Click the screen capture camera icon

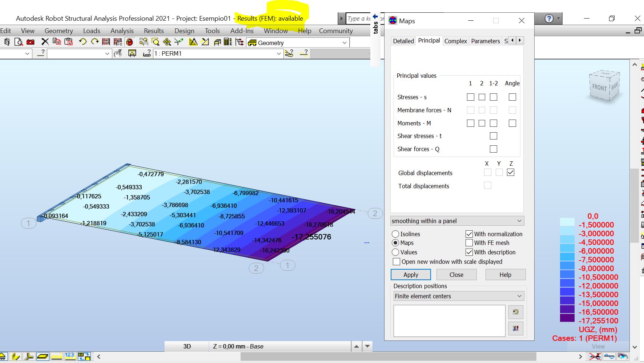coord(31,42)
